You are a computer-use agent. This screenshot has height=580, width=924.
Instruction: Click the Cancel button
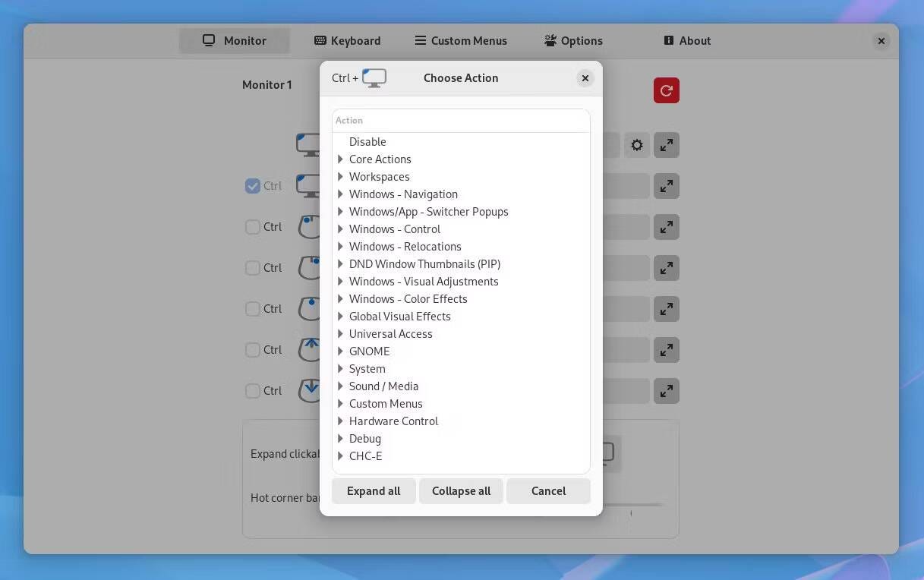[548, 490]
